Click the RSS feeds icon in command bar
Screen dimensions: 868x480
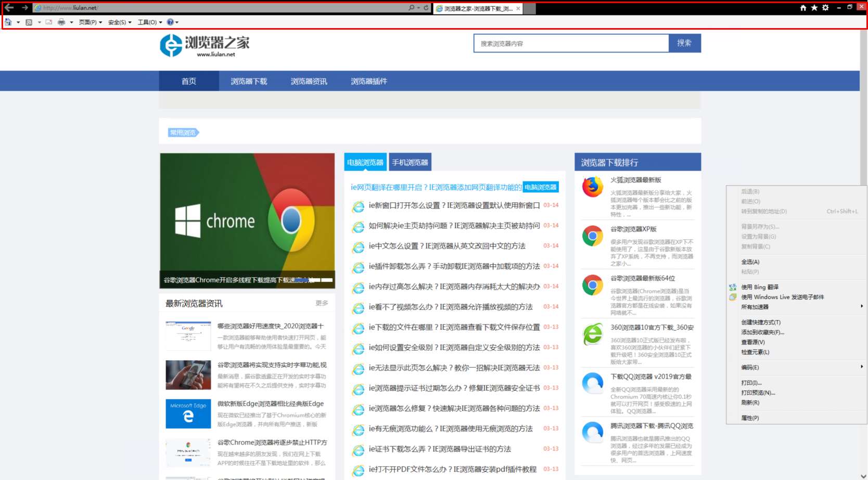[x=29, y=22]
